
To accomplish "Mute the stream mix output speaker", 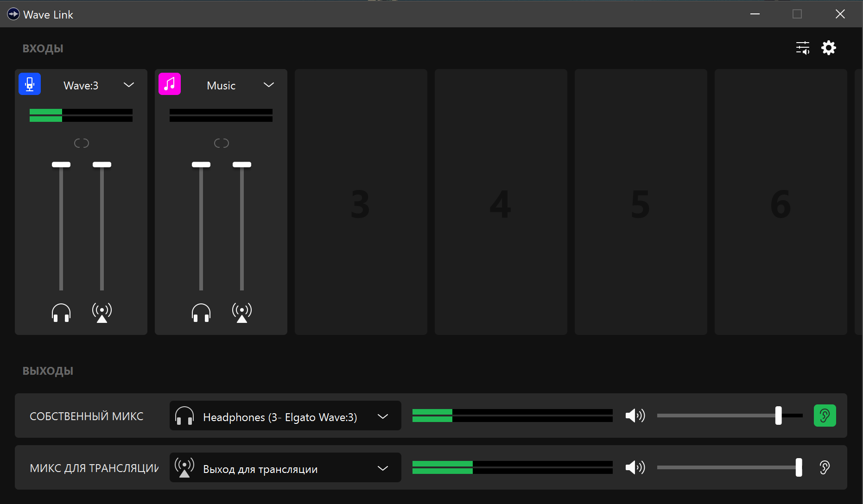I will click(635, 467).
